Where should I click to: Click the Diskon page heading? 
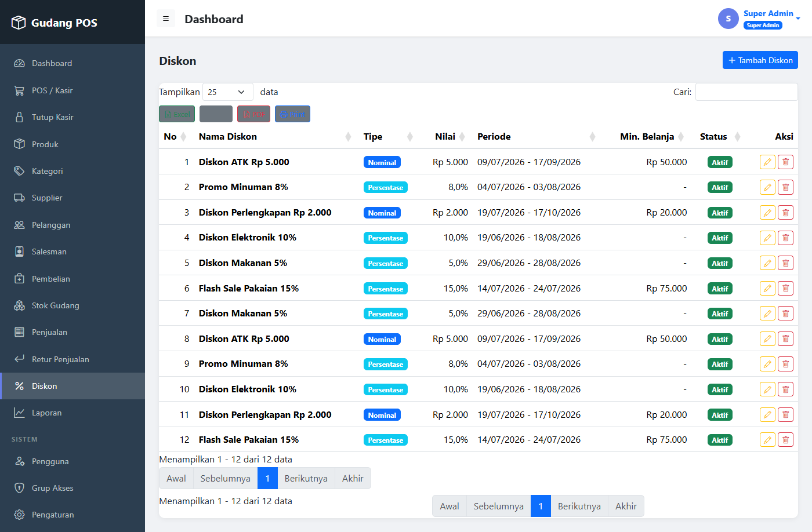[177, 61]
